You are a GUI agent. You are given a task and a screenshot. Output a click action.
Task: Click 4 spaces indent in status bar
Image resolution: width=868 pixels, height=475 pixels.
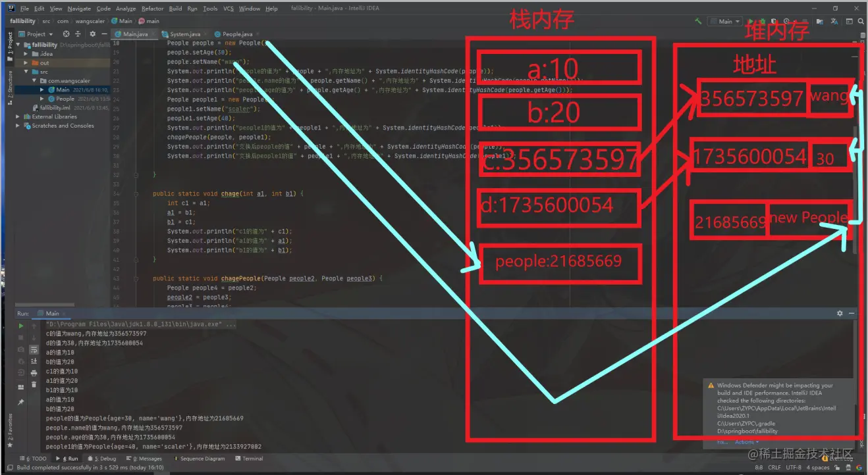point(819,468)
